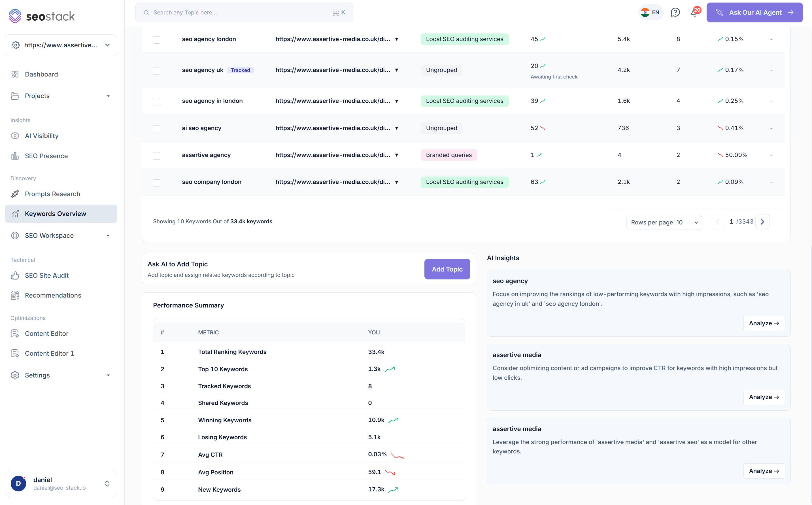Go to next page arrow in pagination

(x=762, y=221)
